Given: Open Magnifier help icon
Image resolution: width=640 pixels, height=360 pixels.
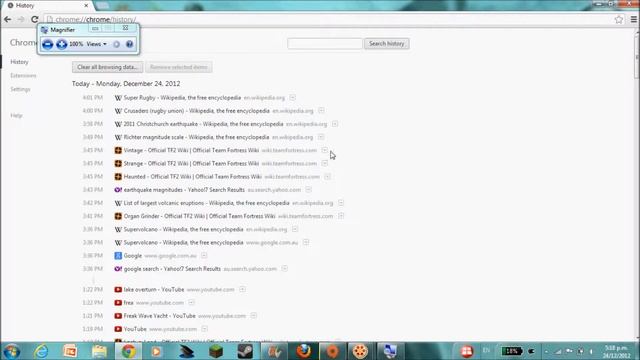Looking at the screenshot, I should (129, 44).
